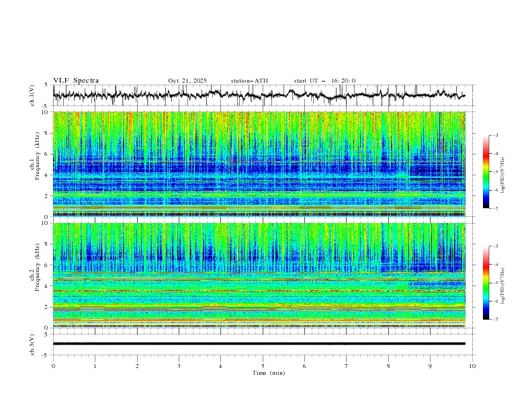Click time axis tick label "8"
The width and height of the screenshot is (532, 411).
(x=388, y=366)
